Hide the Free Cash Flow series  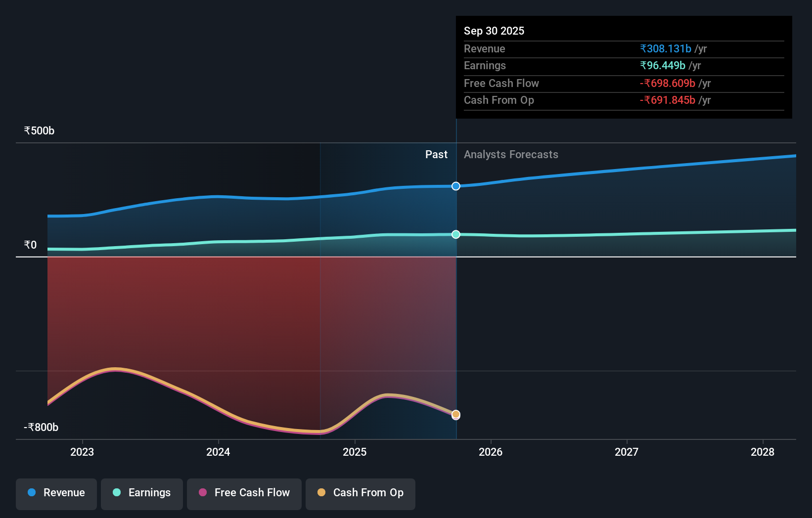[244, 494]
